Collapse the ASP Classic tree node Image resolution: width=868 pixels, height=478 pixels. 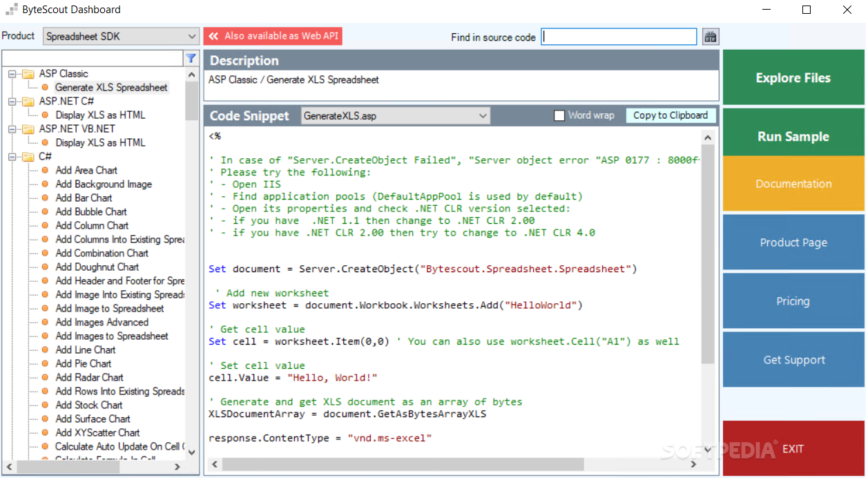[12, 74]
